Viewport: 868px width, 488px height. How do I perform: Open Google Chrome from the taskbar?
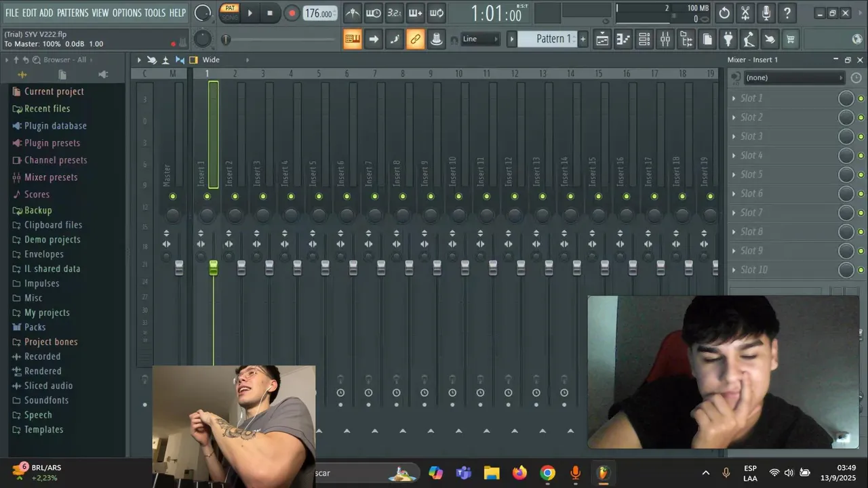point(547,473)
